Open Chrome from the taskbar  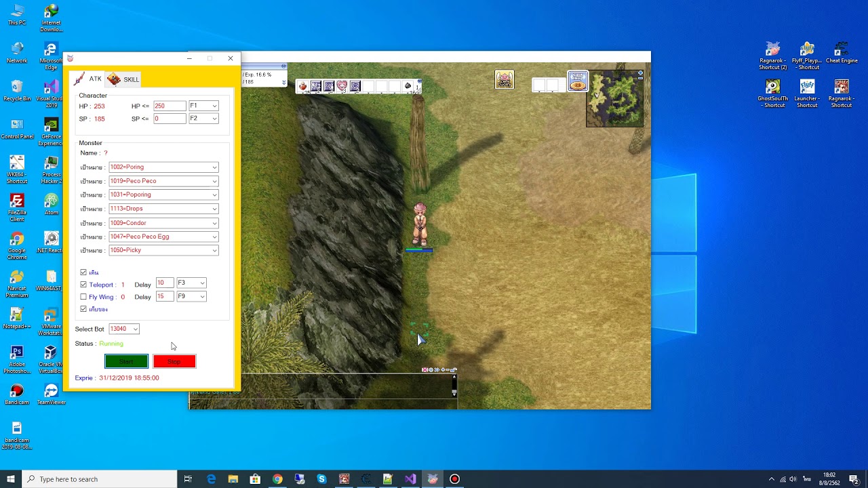coord(277,479)
